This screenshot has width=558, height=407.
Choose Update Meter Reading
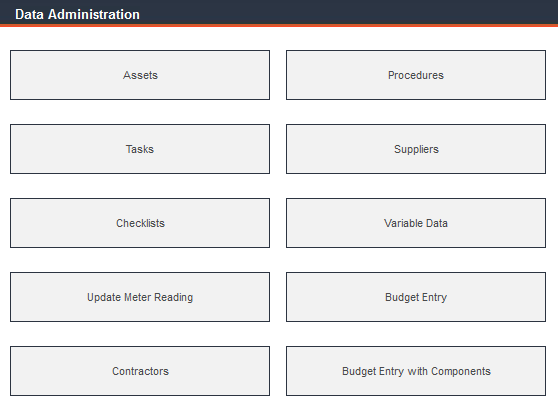point(140,297)
